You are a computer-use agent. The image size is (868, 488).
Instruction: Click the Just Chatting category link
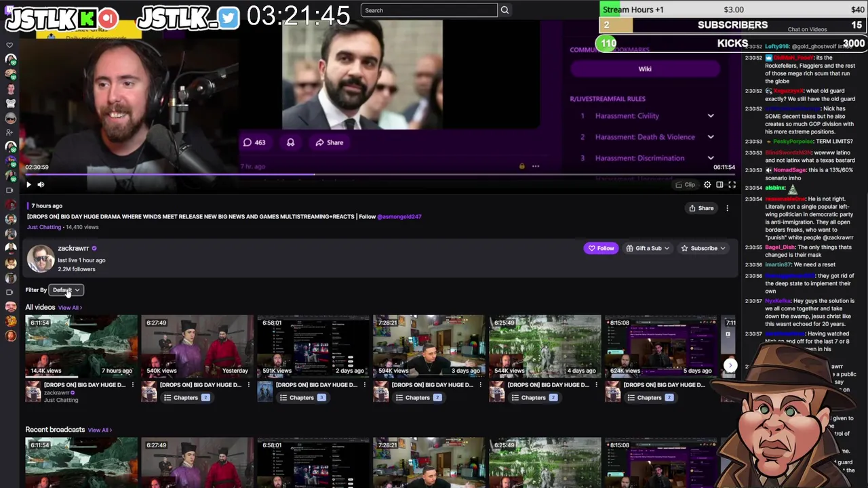[x=44, y=227]
